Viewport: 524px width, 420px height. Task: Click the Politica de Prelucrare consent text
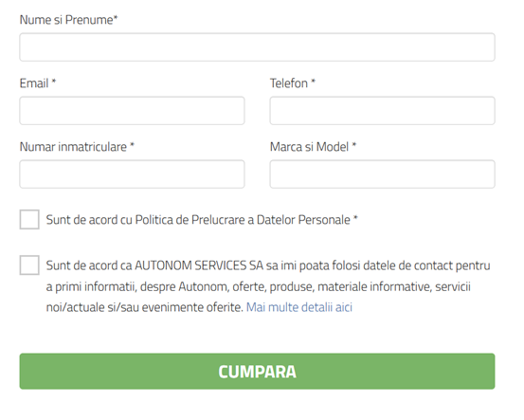point(198,220)
